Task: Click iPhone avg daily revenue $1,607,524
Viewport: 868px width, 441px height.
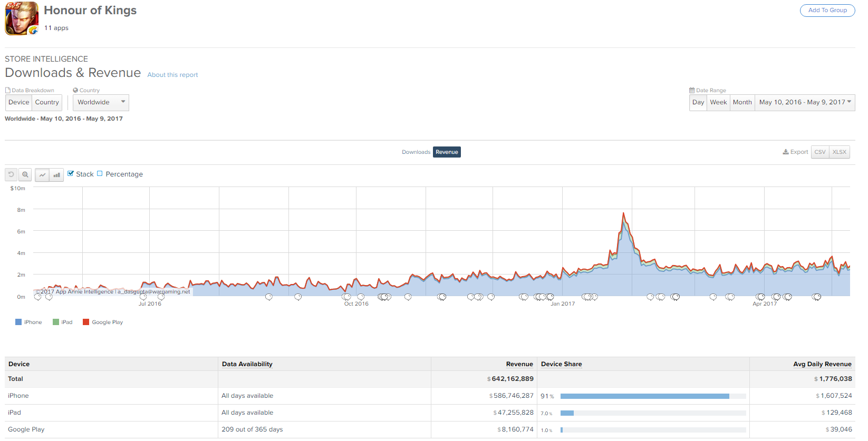Action: [x=834, y=396]
